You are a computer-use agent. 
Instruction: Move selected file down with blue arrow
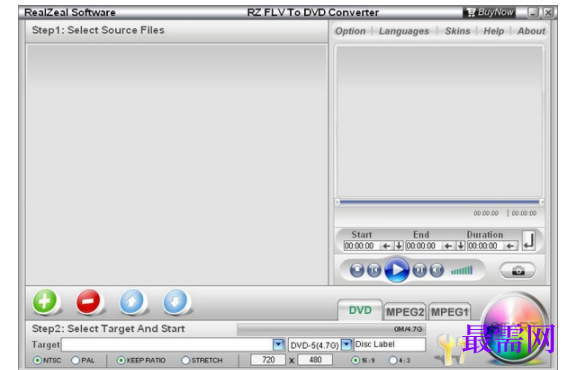175,302
